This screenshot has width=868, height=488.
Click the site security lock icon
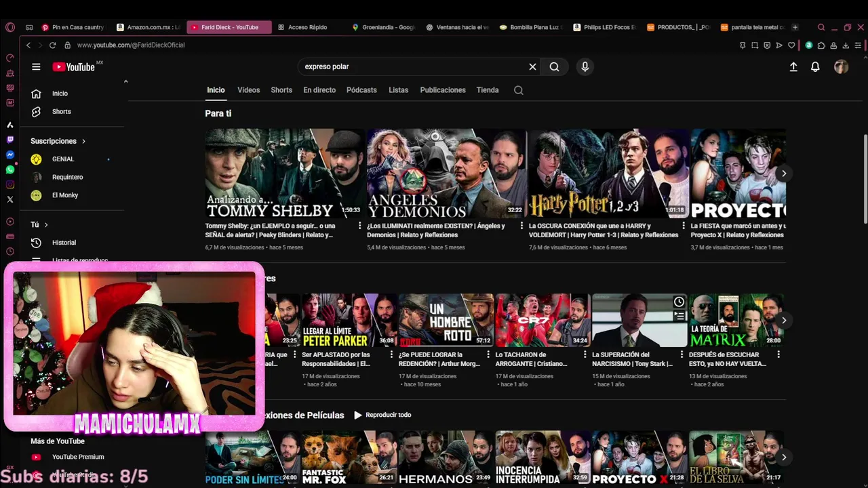pos(67,45)
